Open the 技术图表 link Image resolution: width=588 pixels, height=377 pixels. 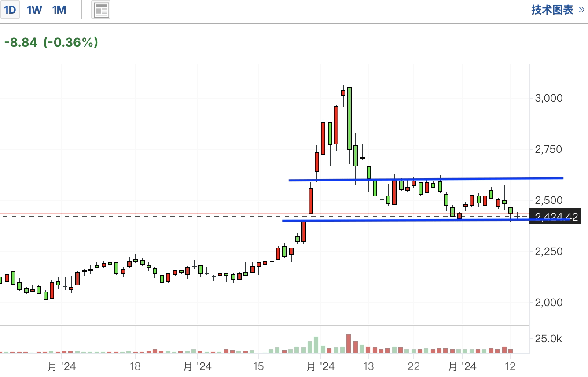(558, 10)
